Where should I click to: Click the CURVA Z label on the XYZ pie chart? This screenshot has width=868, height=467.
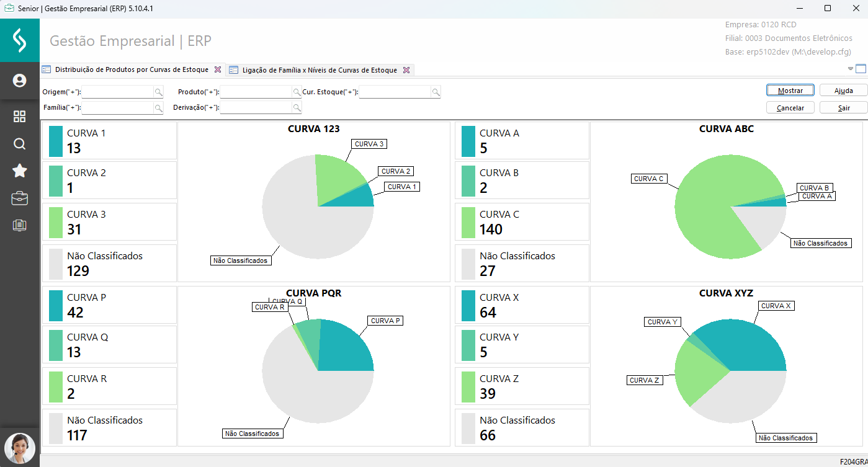[645, 380]
